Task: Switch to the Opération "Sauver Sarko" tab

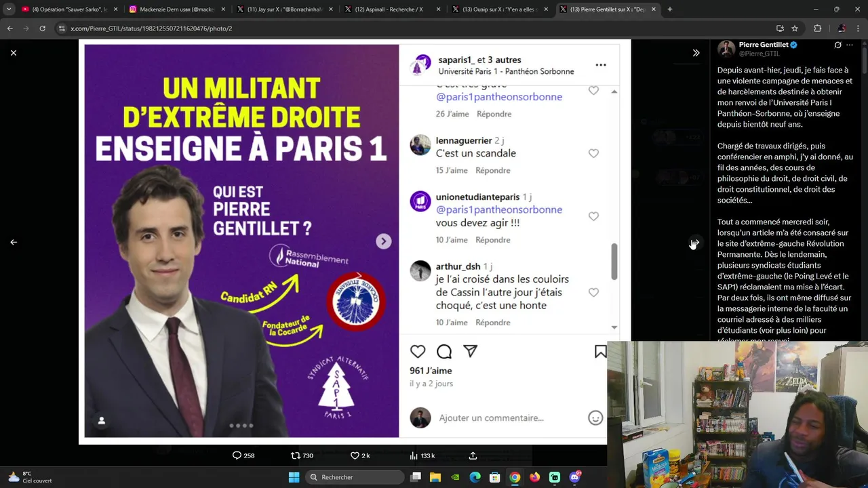Action: 69,9
